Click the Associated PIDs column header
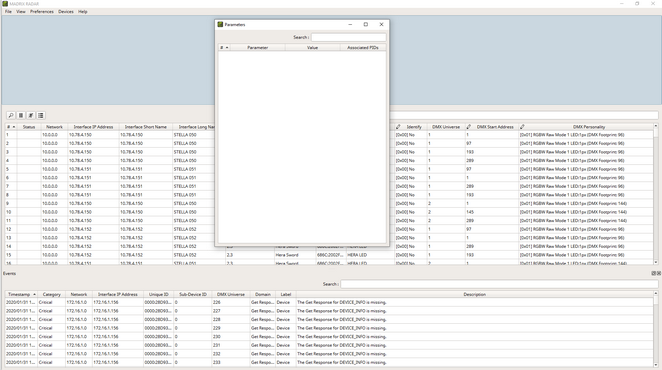This screenshot has height=370, width=662. 363,48
